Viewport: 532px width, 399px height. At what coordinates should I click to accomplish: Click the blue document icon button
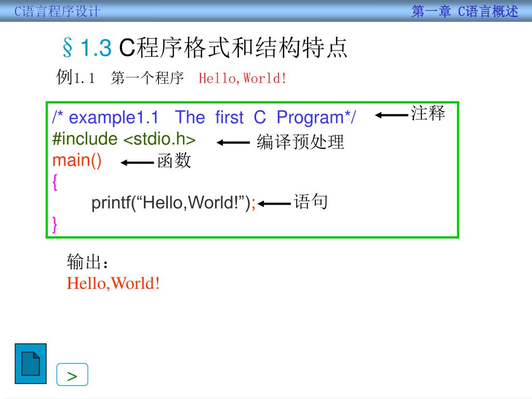click(31, 364)
